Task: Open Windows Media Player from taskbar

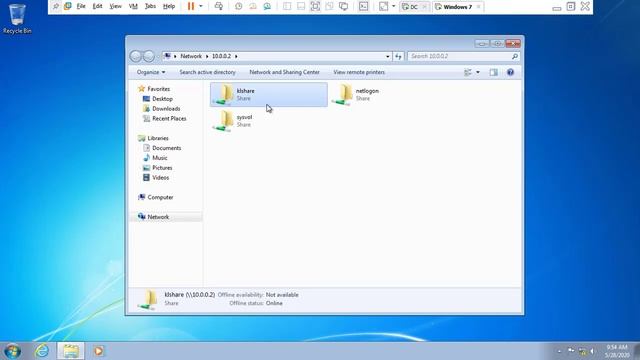Action: [98, 351]
